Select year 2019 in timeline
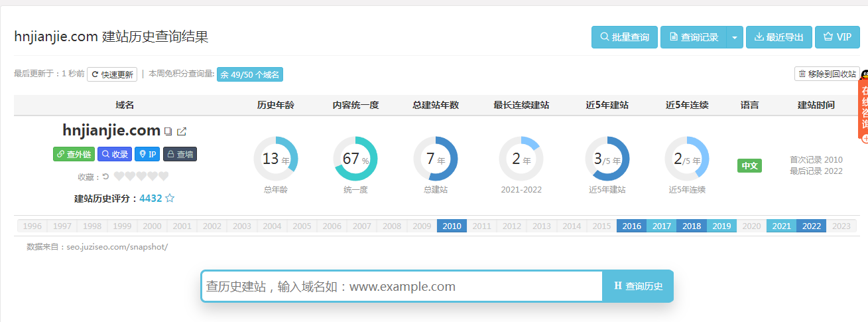868x322 pixels. coord(721,226)
